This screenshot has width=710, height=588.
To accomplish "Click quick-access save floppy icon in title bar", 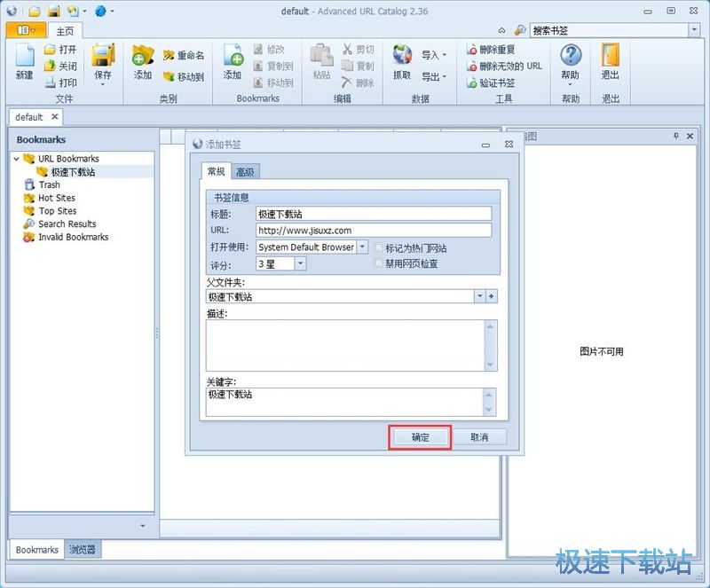I will pyautogui.click(x=53, y=11).
